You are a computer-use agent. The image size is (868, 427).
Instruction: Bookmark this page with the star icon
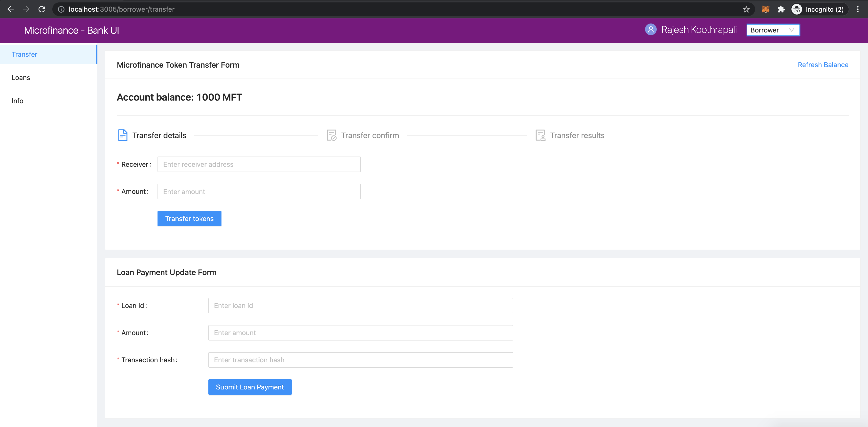pyautogui.click(x=746, y=9)
